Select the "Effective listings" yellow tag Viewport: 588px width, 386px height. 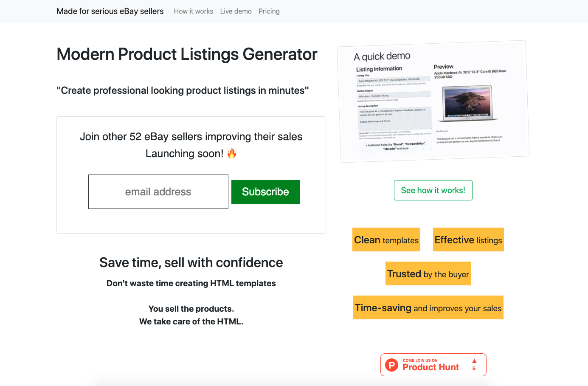(468, 239)
